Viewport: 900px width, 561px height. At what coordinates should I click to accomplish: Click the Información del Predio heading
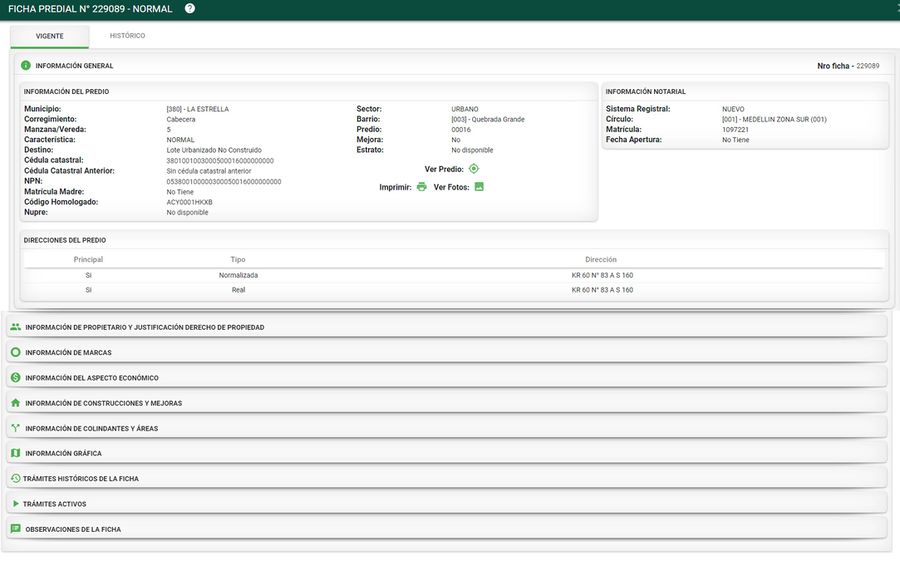(66, 91)
